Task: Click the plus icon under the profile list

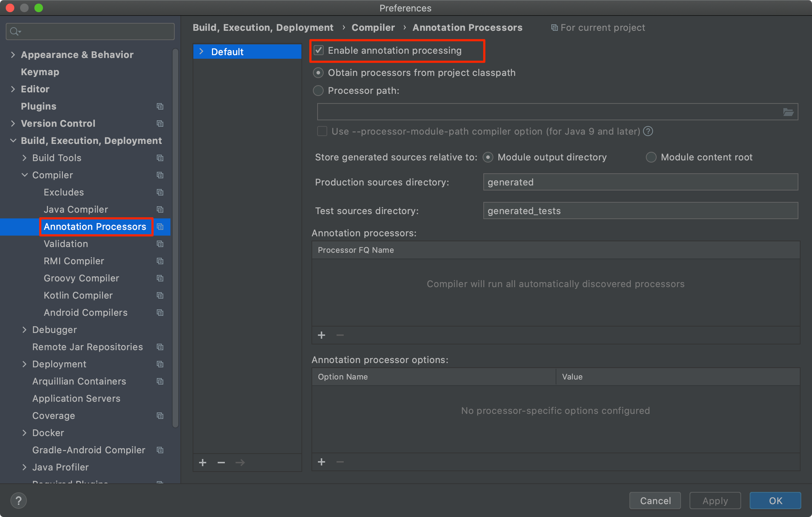Action: (x=203, y=462)
